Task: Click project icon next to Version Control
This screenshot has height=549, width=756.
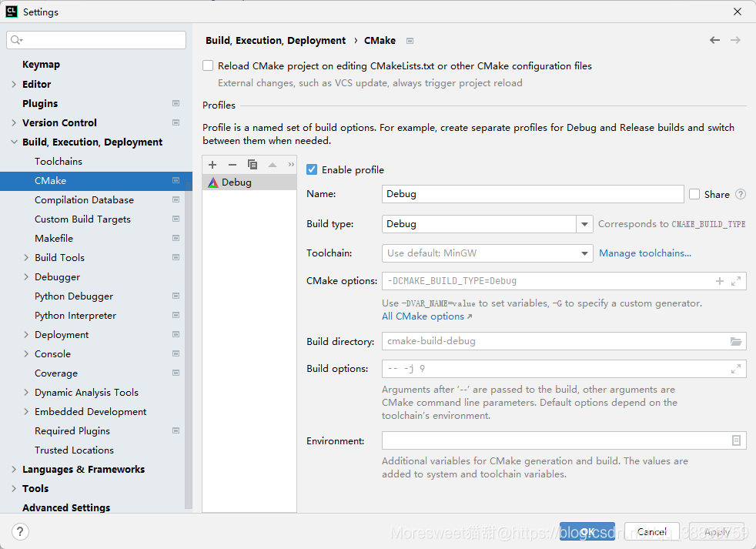Action: click(x=176, y=122)
